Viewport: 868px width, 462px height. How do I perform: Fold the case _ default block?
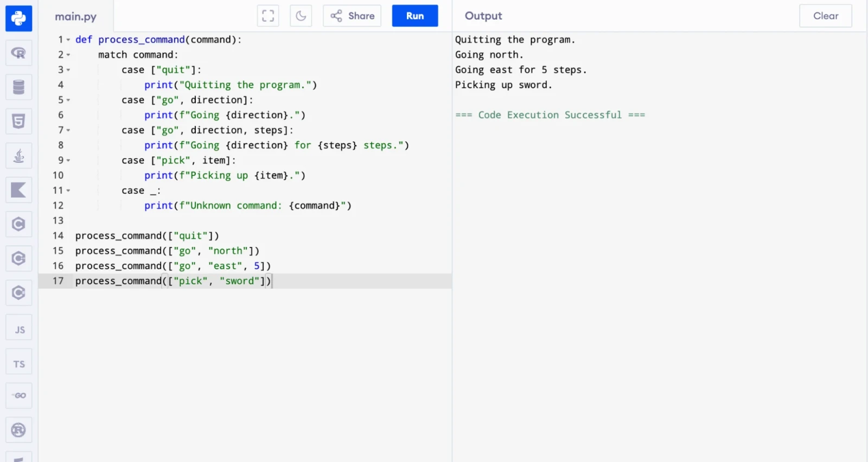pyautogui.click(x=68, y=191)
